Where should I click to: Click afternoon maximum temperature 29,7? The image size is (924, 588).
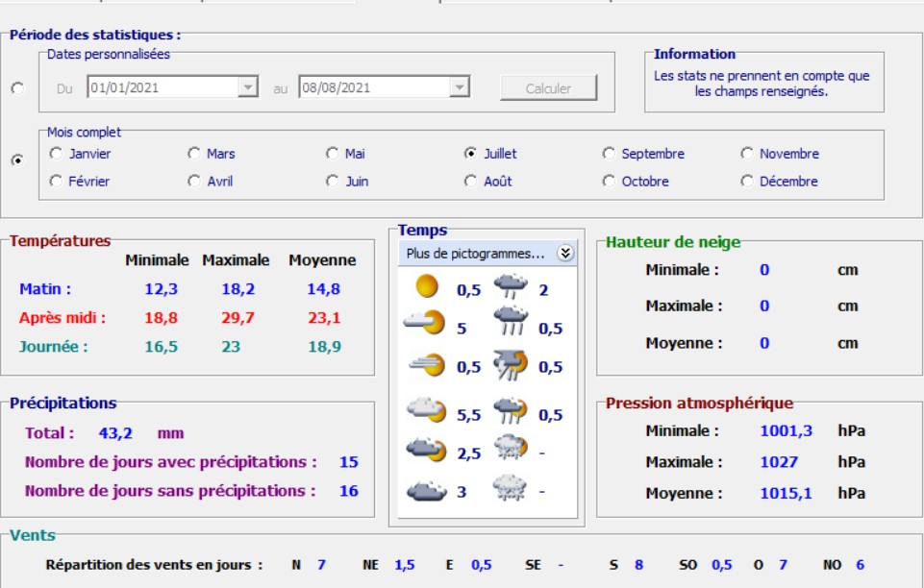238,318
